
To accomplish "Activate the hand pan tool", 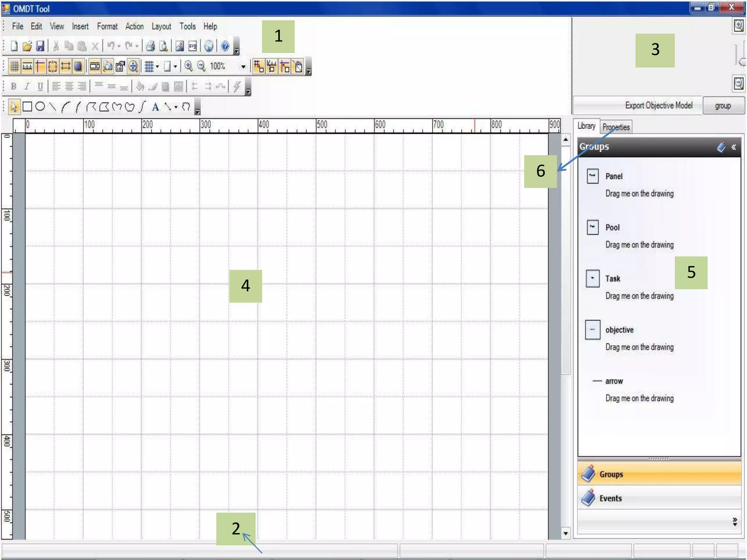I will point(186,107).
